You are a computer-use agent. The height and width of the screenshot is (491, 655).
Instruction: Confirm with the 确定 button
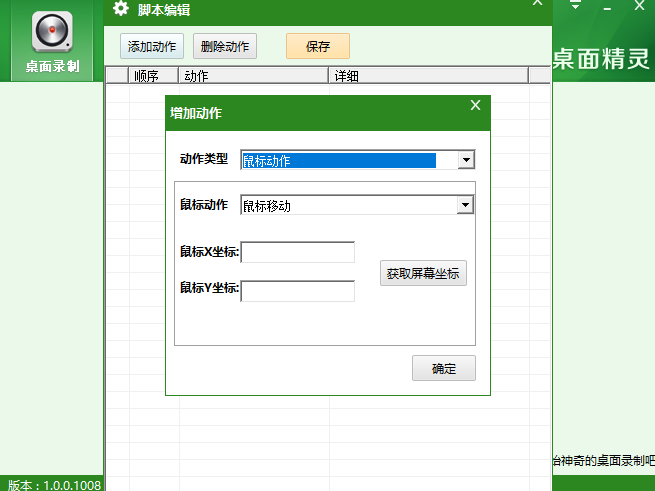pyautogui.click(x=444, y=368)
